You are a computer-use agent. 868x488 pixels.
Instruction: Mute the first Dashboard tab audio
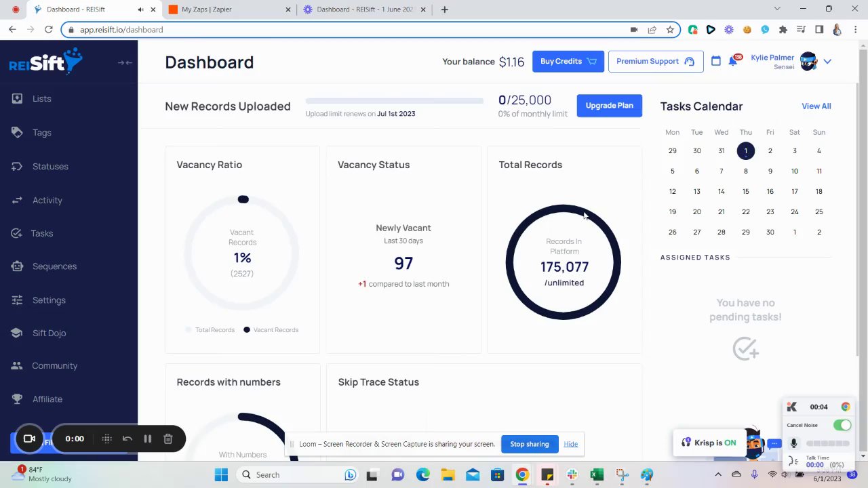140,9
